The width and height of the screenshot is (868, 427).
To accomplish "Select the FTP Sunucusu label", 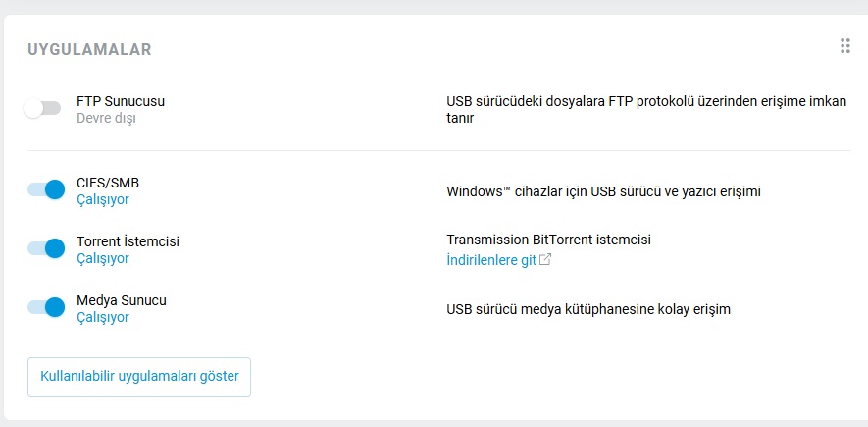I will [x=121, y=101].
